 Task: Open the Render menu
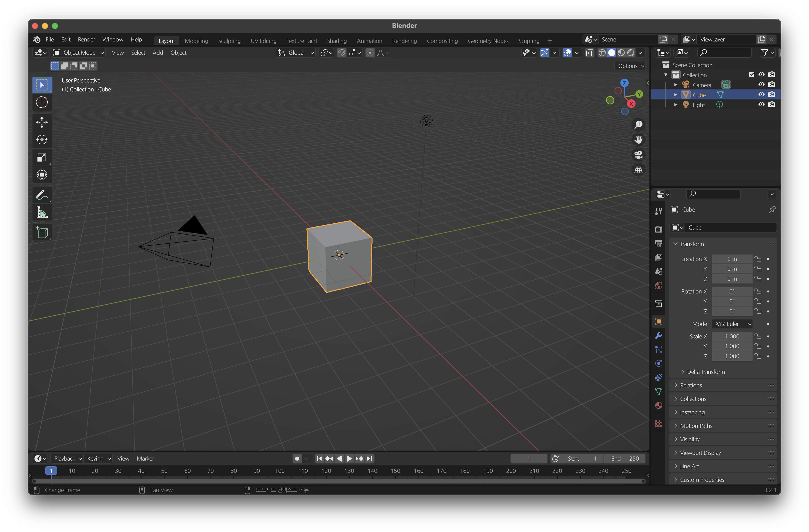tap(86, 39)
